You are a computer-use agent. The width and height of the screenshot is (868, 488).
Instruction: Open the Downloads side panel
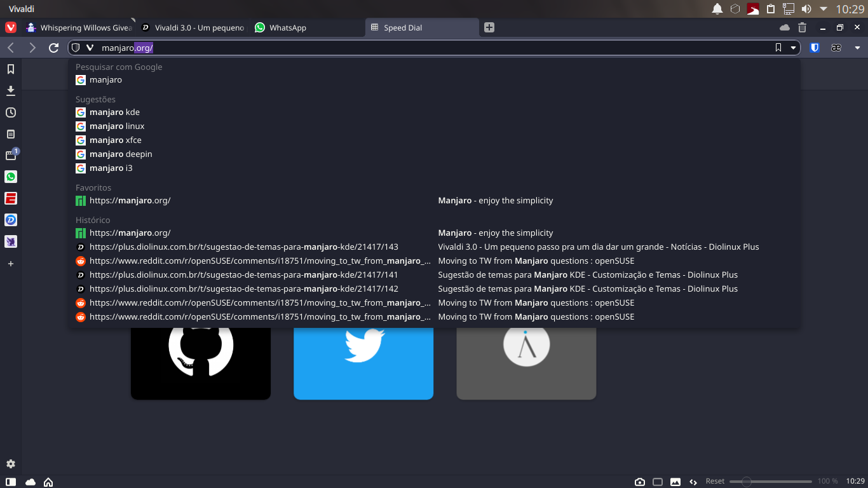[x=11, y=91]
